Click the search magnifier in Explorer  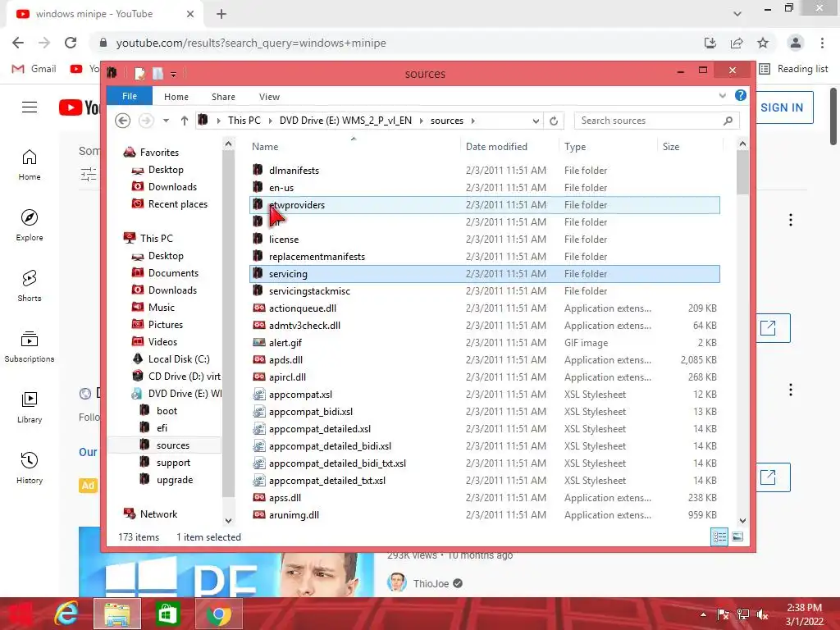tap(728, 121)
